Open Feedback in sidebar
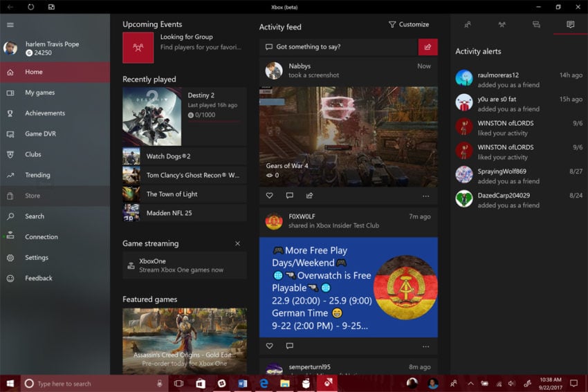 (55, 278)
